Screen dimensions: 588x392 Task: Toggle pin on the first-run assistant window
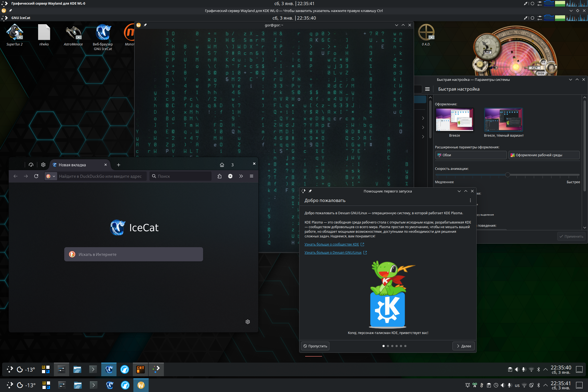pyautogui.click(x=310, y=191)
